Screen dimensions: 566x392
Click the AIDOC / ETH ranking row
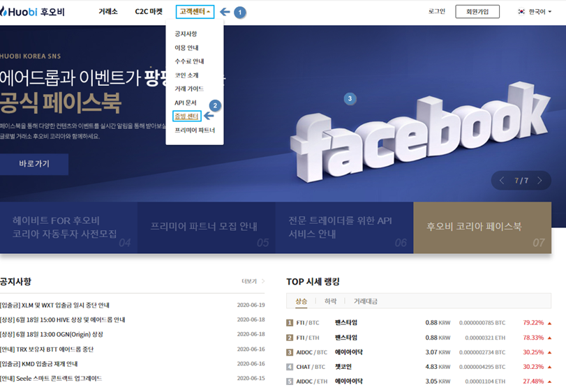click(x=419, y=382)
